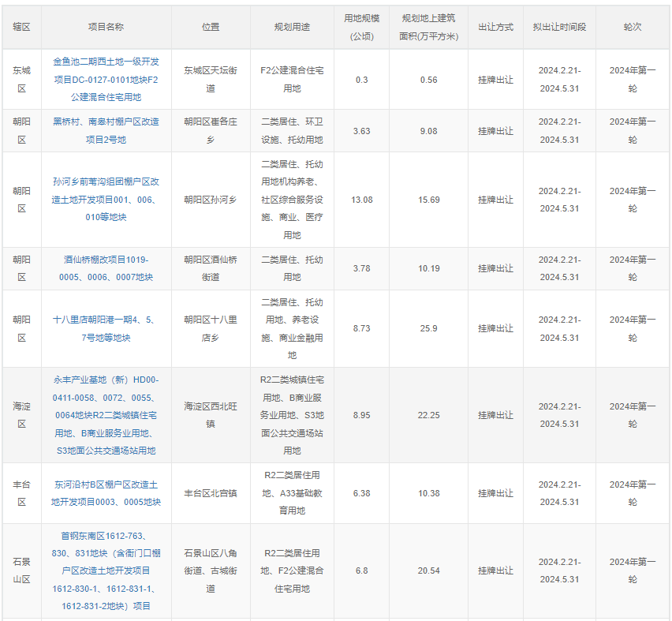Click the 辖区 column header
Image resolution: width=672 pixels, height=621 pixels.
click(x=22, y=26)
